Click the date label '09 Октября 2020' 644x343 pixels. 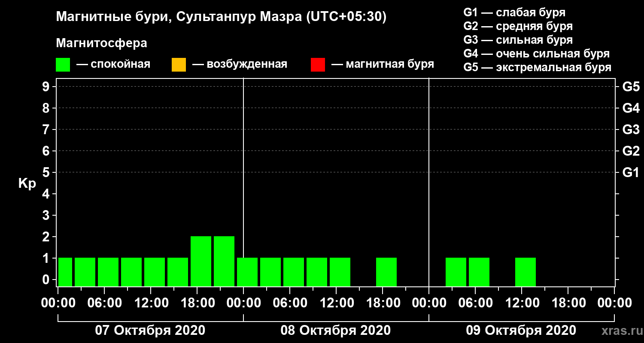[x=521, y=331]
